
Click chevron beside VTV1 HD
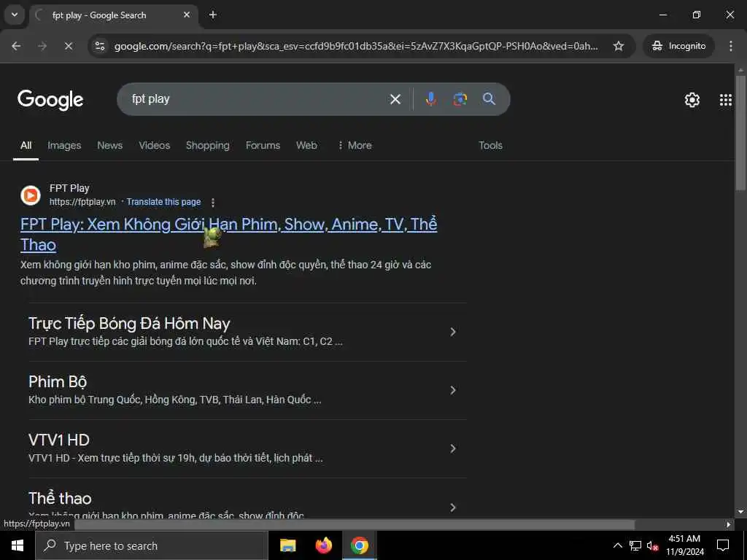[x=453, y=448]
